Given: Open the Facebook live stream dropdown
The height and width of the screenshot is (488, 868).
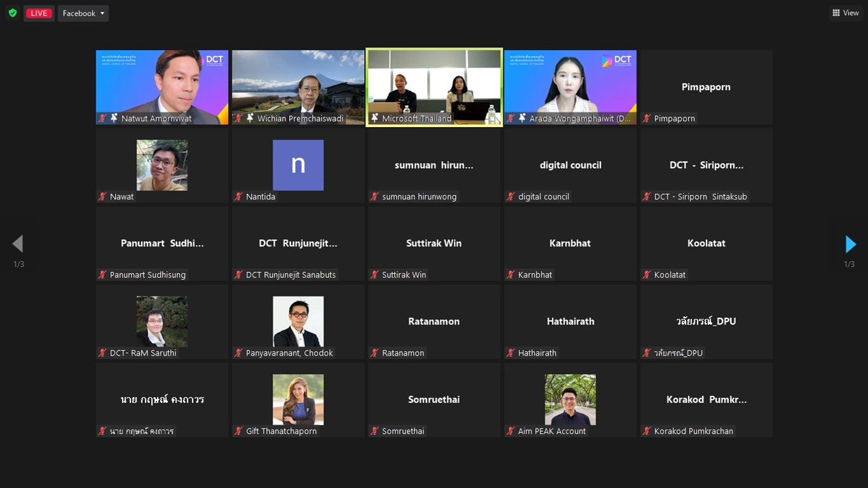Looking at the screenshot, I should tap(83, 13).
